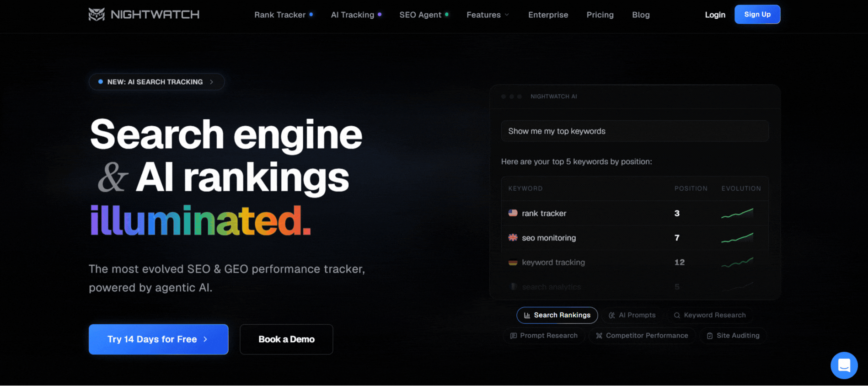The height and width of the screenshot is (386, 868).
Task: Show the Competitor Performance tab
Action: [642, 336]
